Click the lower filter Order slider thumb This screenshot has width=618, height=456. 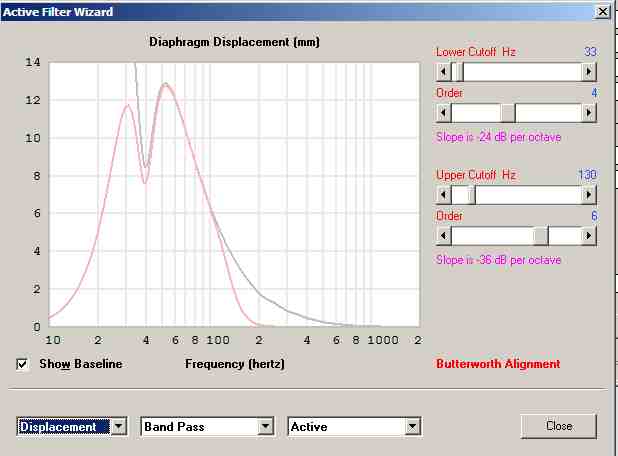(508, 113)
